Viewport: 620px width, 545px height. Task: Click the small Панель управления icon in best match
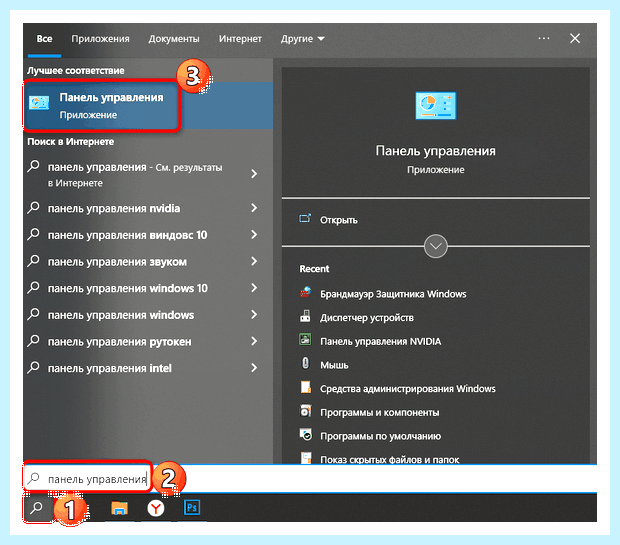(x=39, y=103)
